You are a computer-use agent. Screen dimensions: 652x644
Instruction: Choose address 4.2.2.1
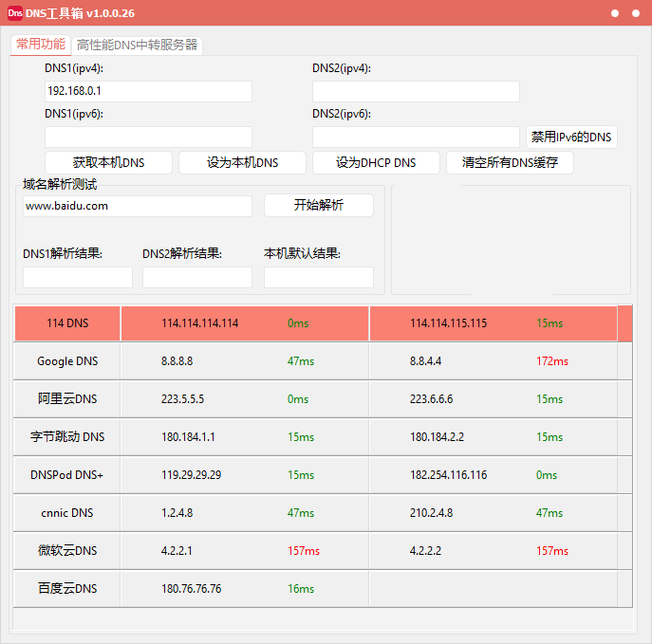177,550
